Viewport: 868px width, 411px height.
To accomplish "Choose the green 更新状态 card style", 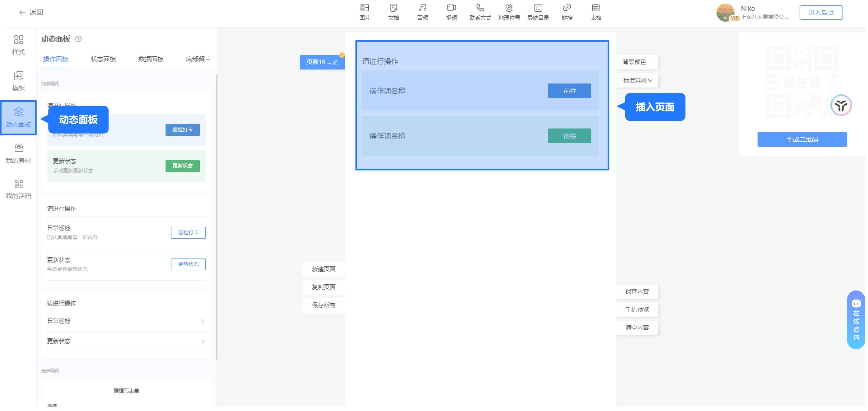I will tap(126, 166).
